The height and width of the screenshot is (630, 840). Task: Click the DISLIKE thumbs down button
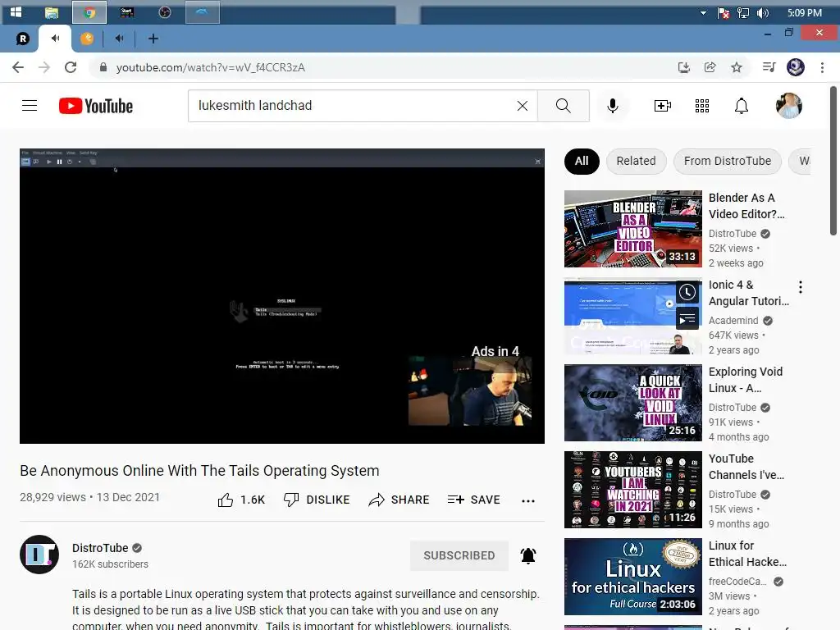[317, 500]
